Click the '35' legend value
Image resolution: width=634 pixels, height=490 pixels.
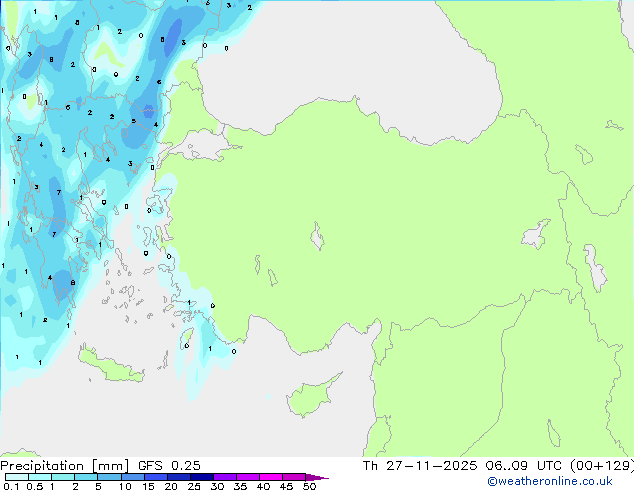240,486
